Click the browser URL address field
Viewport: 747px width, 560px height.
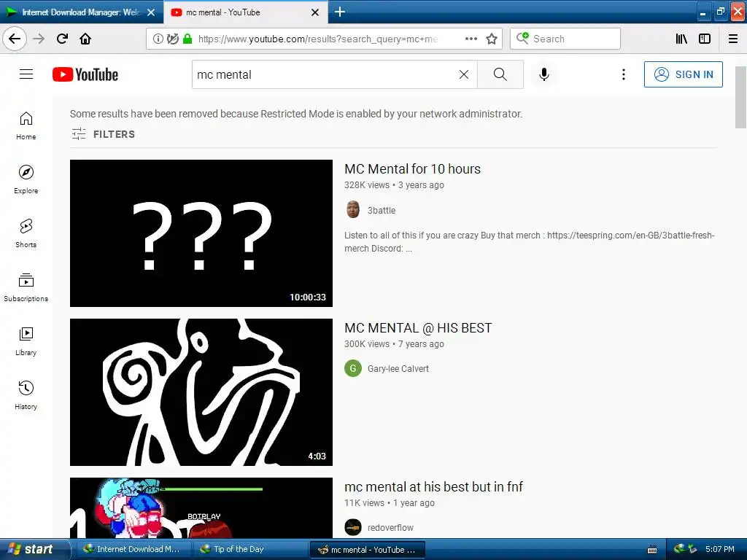(x=317, y=39)
